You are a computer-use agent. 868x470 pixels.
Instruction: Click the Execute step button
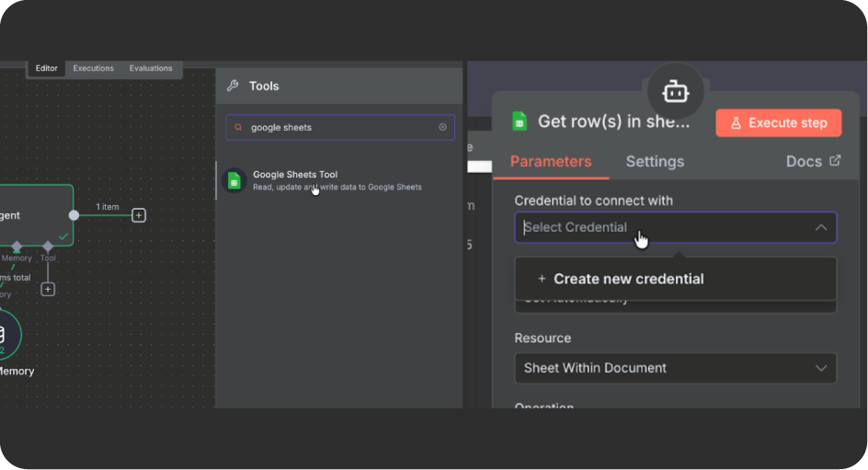(x=778, y=123)
